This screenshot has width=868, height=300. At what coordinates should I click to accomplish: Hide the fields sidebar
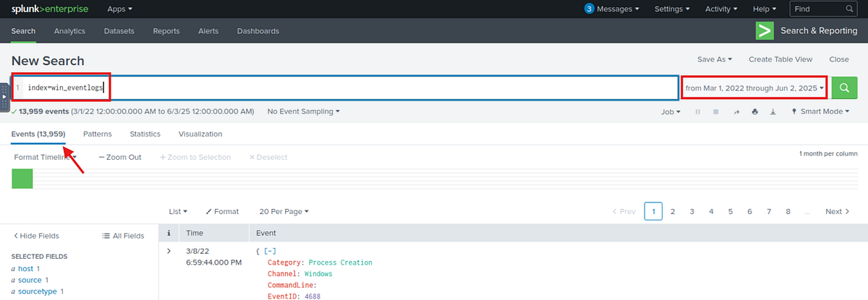click(x=36, y=236)
